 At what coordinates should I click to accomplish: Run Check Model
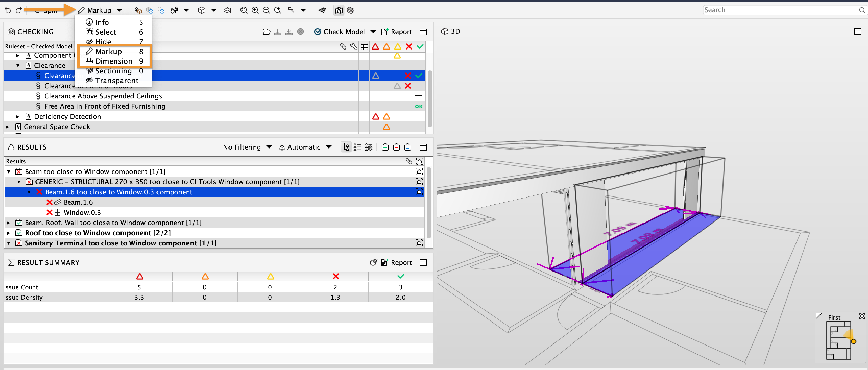(340, 31)
